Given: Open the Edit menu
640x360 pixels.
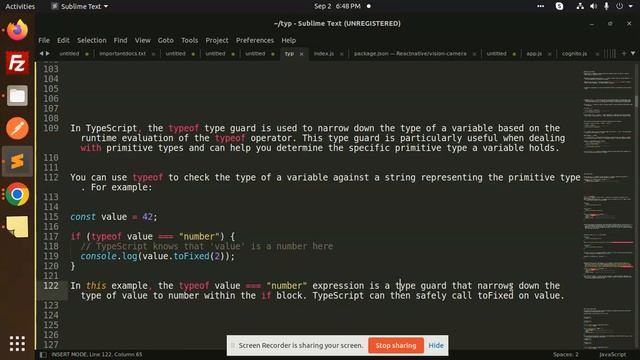Looking at the screenshot, I should [63, 40].
